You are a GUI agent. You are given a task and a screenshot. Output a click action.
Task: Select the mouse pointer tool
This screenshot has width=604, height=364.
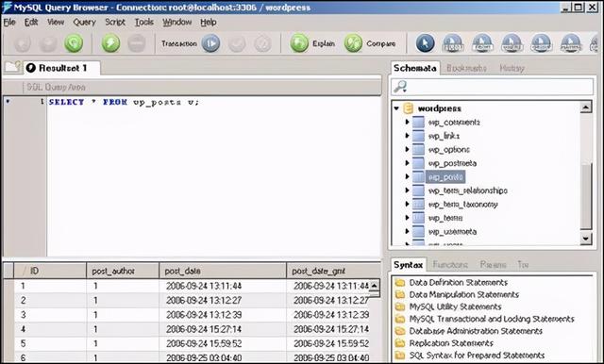[x=426, y=43]
